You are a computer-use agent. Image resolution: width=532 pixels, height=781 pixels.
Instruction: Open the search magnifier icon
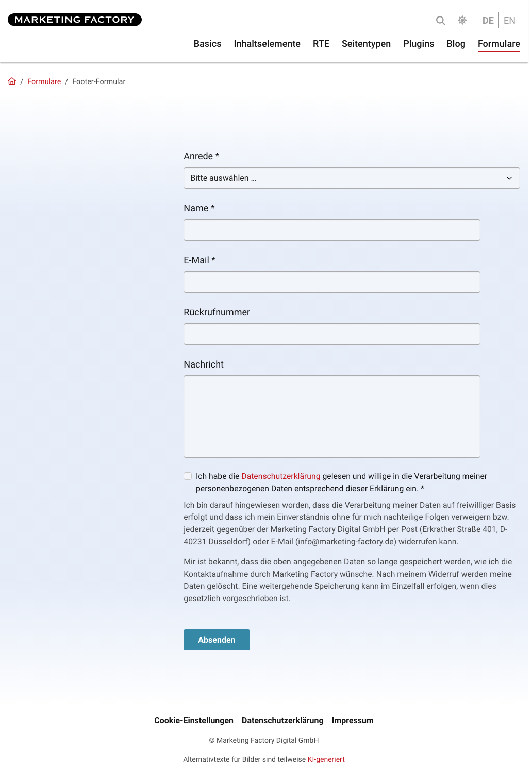pyautogui.click(x=440, y=21)
